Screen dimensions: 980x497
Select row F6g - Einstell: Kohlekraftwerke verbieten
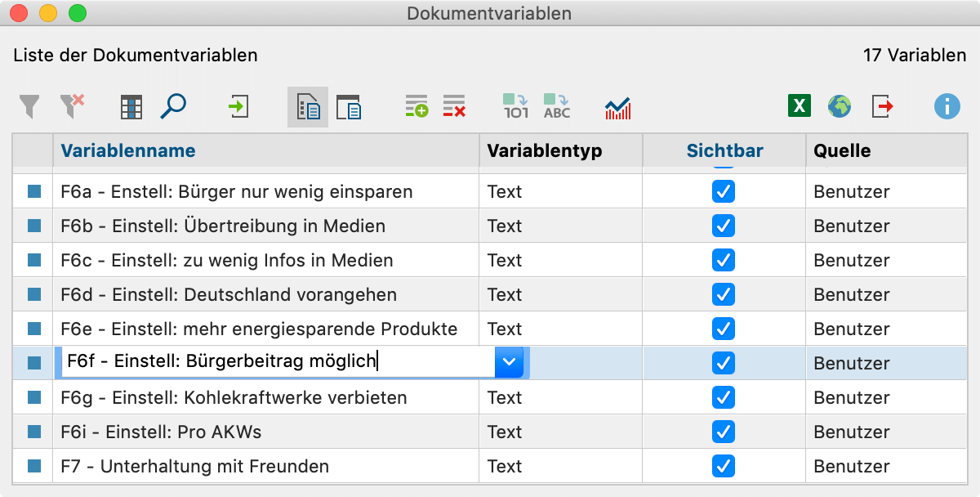[490, 397]
